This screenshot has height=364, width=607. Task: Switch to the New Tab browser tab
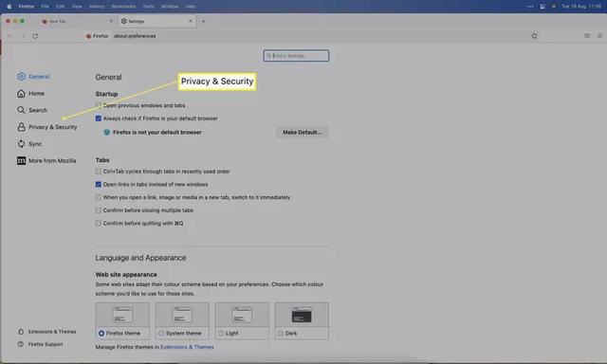pos(76,21)
